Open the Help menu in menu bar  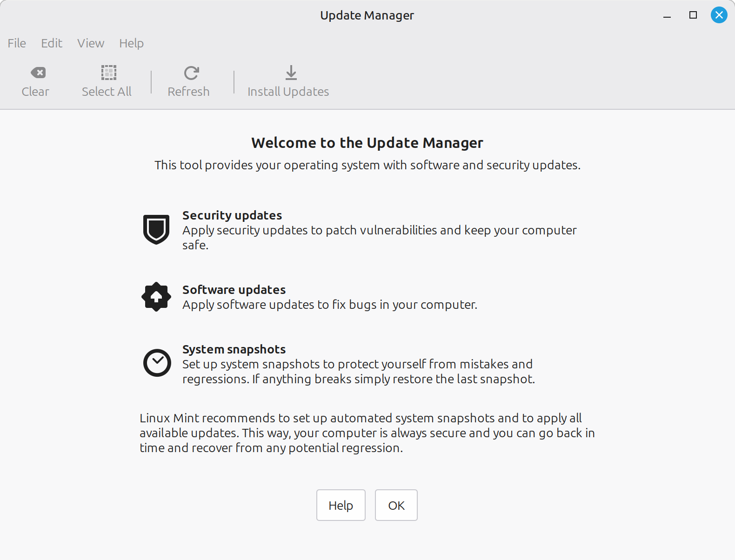[131, 43]
